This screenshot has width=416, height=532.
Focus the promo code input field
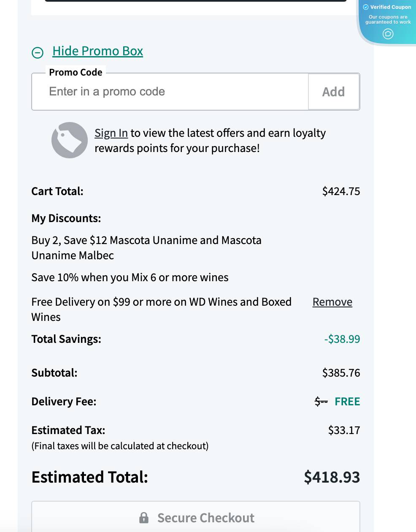(170, 92)
